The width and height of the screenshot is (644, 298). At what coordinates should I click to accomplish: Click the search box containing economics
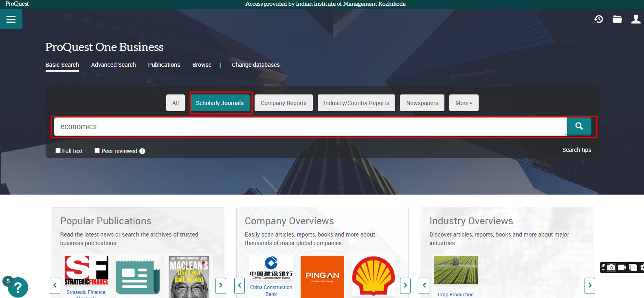pyautogui.click(x=310, y=127)
